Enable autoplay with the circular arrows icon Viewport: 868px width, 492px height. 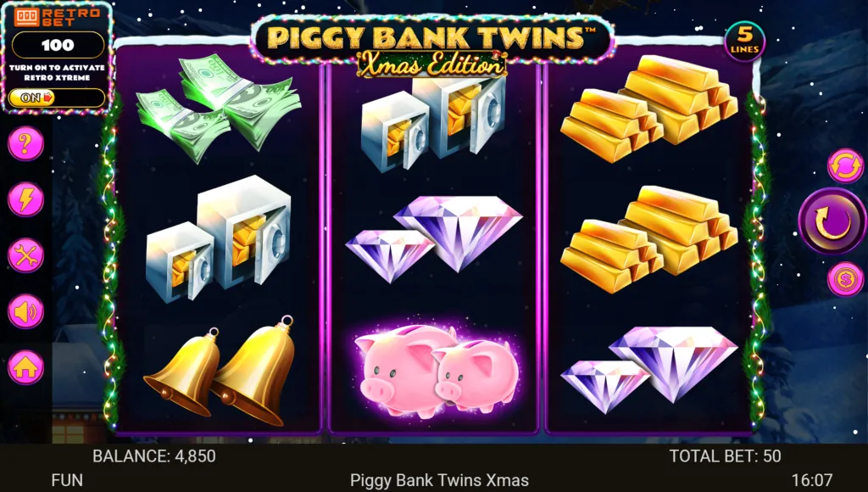(x=845, y=165)
